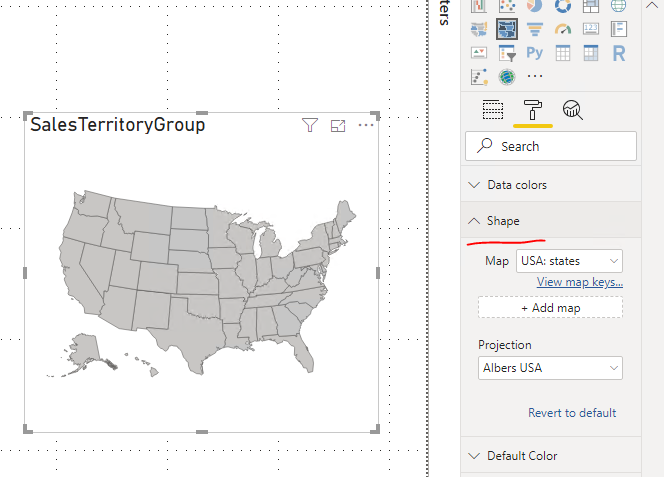Open more visuals via the ellipsis
Image resolution: width=664 pixels, height=477 pixels.
[535, 76]
